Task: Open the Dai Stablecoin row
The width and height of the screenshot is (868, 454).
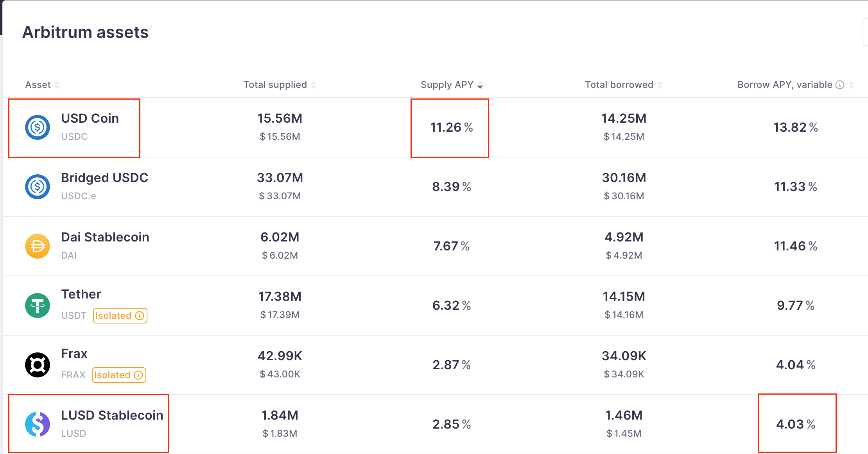Action: 105,237
